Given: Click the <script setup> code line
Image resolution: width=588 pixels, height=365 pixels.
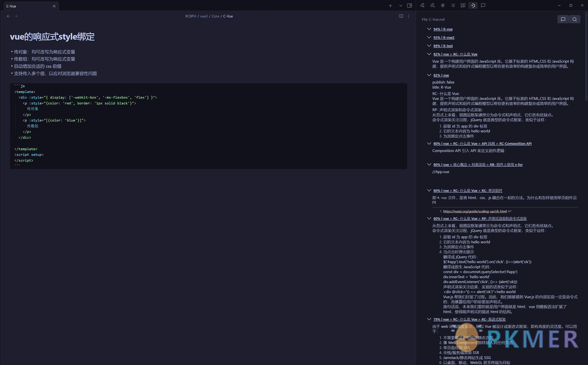Looking at the screenshot, I should 29,155.
